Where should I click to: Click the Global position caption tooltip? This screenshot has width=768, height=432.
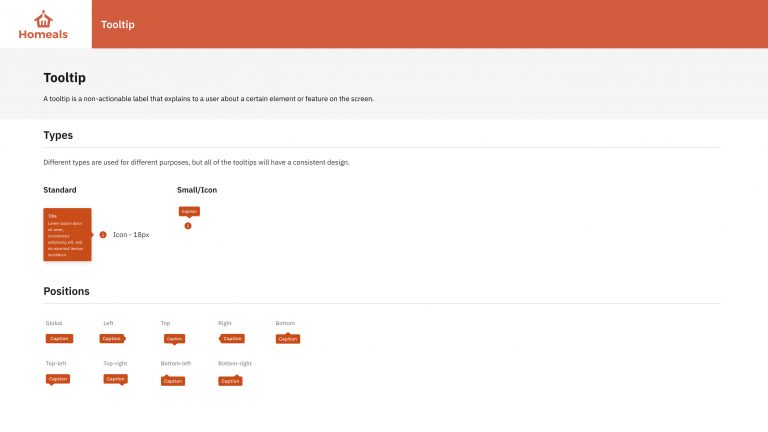point(59,338)
